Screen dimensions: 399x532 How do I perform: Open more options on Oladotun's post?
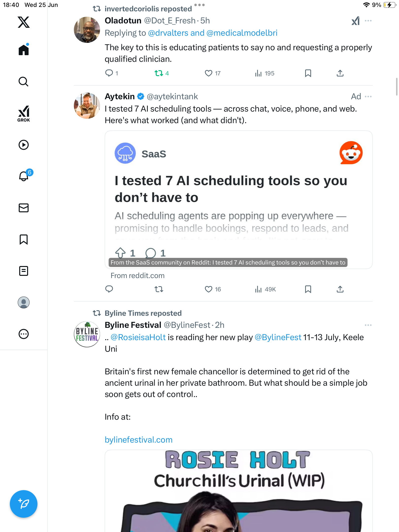point(368,21)
